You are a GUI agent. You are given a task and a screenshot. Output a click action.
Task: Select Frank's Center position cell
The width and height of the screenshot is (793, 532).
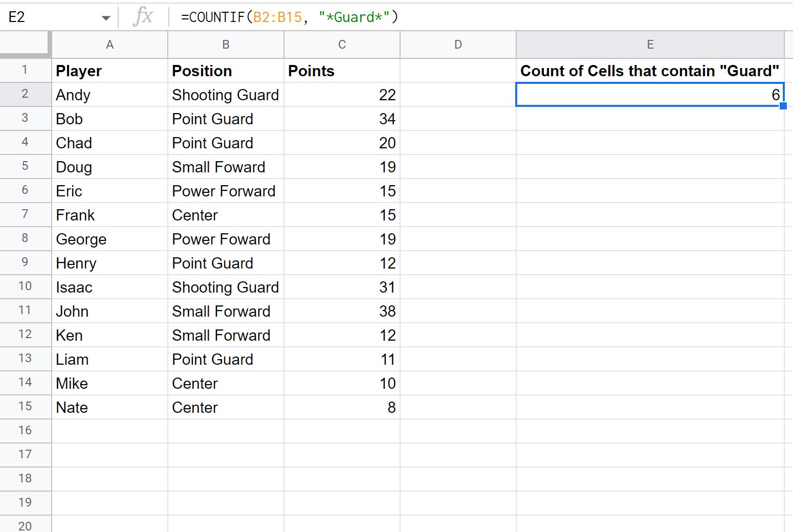click(x=226, y=215)
